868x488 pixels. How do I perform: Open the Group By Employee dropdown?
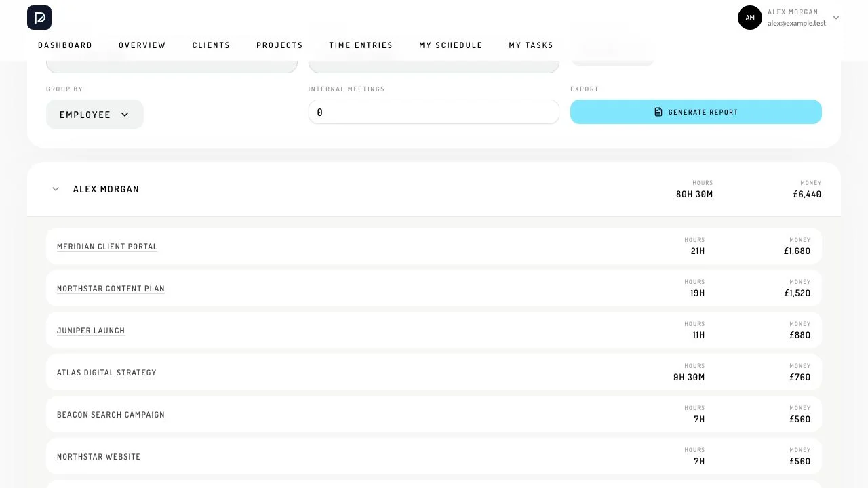(x=95, y=115)
